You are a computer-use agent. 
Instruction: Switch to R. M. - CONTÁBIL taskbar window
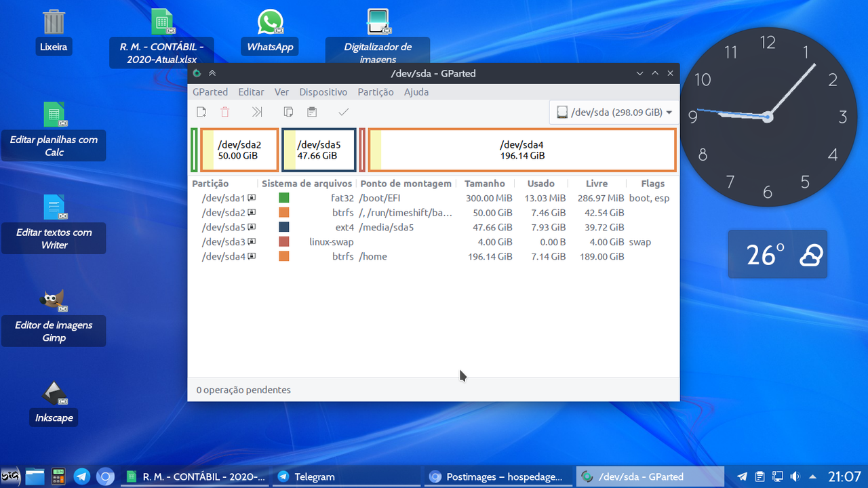coord(195,476)
